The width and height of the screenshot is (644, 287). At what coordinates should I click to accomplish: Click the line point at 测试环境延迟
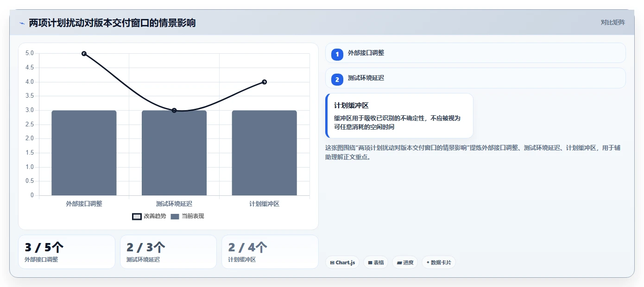(x=174, y=110)
